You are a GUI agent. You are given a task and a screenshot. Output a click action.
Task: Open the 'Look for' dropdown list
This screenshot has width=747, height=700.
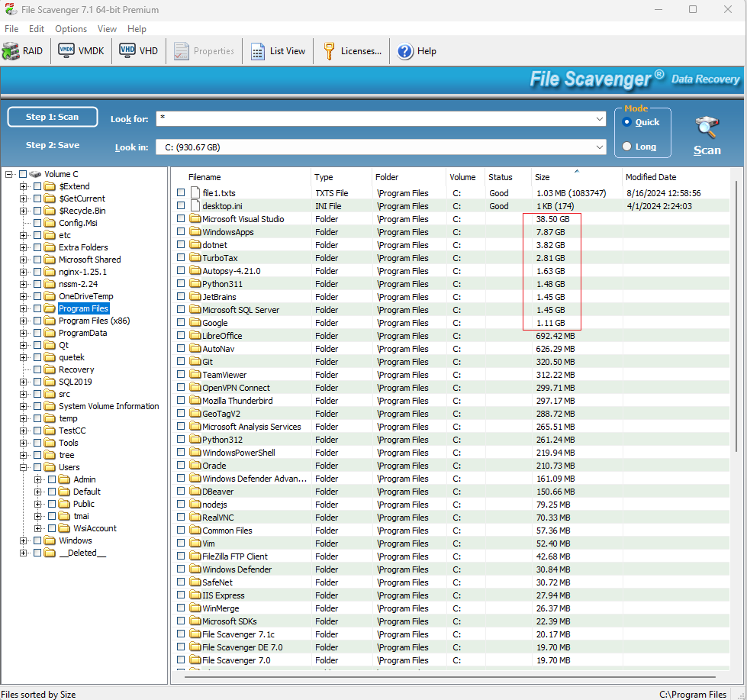pos(598,118)
